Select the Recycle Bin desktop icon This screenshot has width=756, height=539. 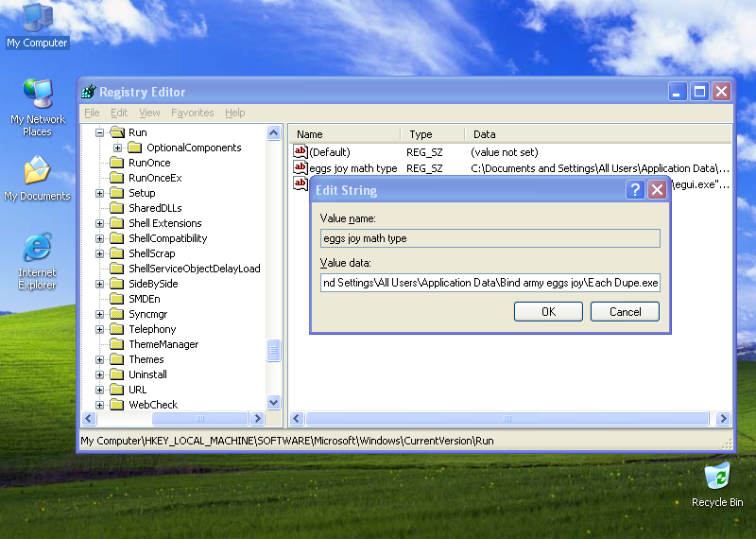pos(717,484)
